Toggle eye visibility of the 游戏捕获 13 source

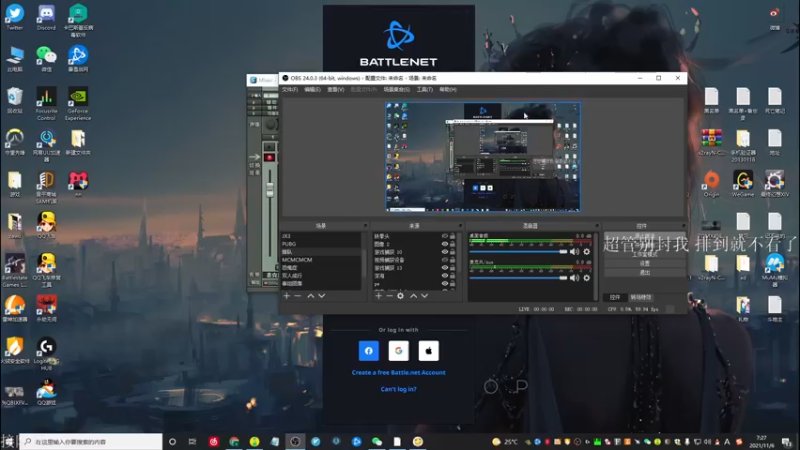coord(444,268)
